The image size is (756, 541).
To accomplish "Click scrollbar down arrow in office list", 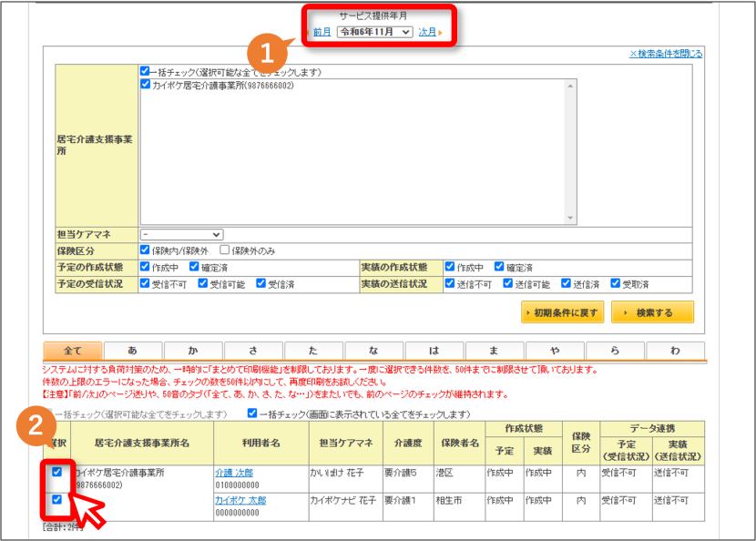I will coord(570,218).
